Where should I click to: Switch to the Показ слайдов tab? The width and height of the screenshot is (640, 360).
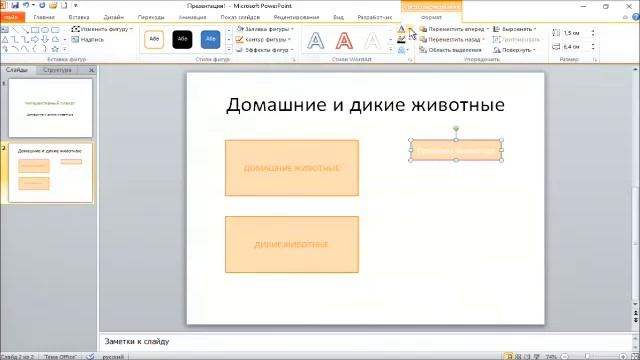pos(240,17)
